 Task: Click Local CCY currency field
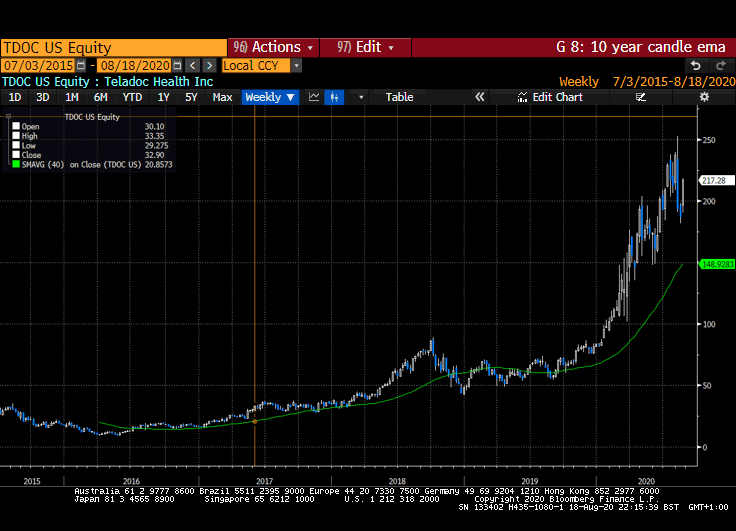256,65
